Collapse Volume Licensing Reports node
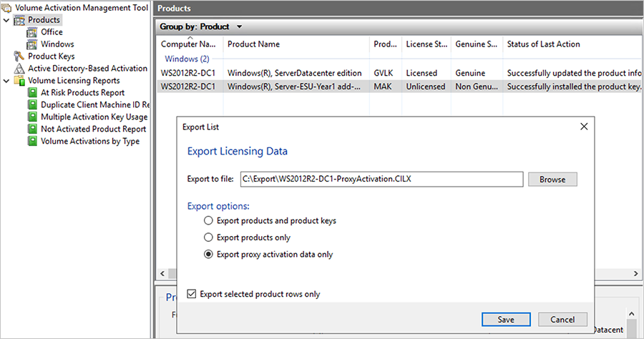The width and height of the screenshot is (644, 339). pyautogui.click(x=6, y=81)
